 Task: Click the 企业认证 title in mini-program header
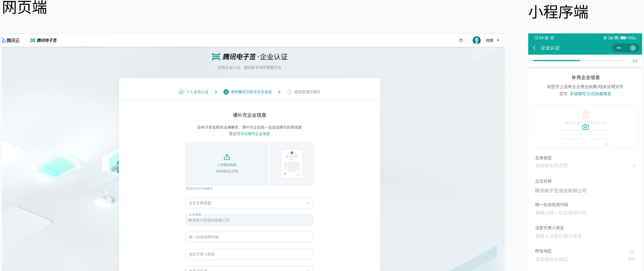pos(550,48)
